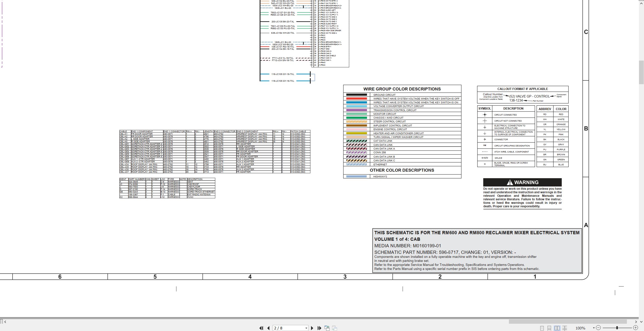Image resolution: width=644 pixels, height=331 pixels.
Task: Click wire label F711-JC3 YL-18-TXL
Action: pyautogui.click(x=283, y=58)
